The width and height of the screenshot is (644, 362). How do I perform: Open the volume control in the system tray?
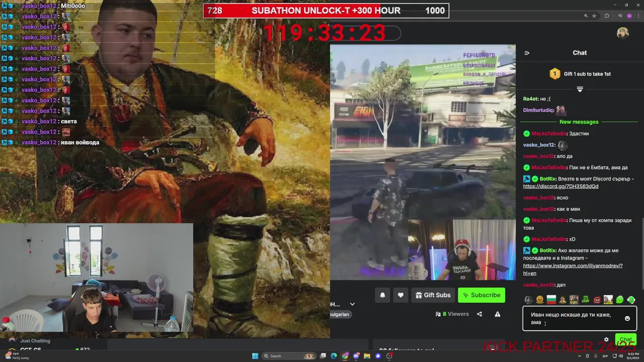click(x=621, y=356)
